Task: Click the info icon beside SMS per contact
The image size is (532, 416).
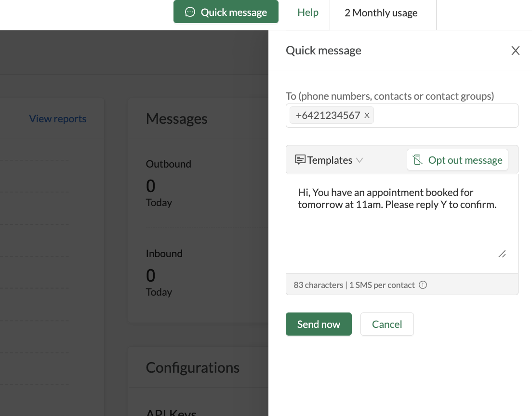Action: coord(423,285)
